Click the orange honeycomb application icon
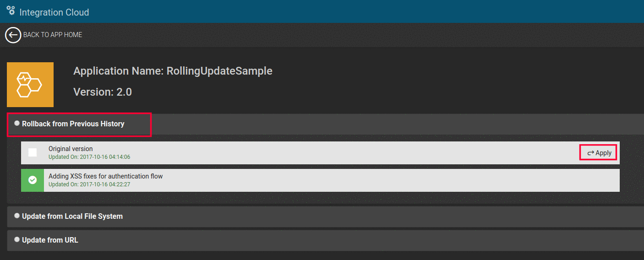This screenshot has height=260, width=644. [30, 85]
